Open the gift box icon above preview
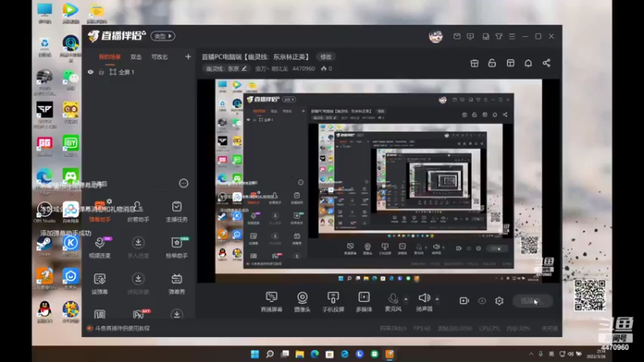644x362 pixels. point(474,64)
